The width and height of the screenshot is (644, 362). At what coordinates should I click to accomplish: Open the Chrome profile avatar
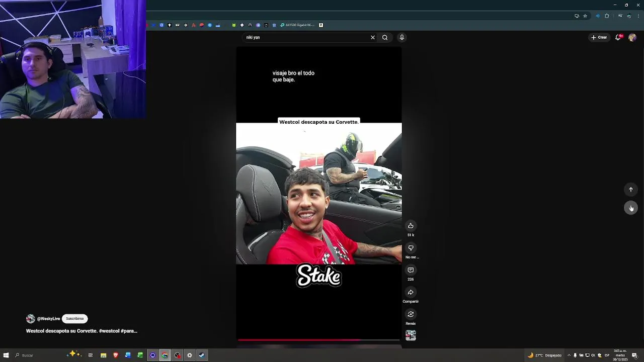click(x=629, y=16)
